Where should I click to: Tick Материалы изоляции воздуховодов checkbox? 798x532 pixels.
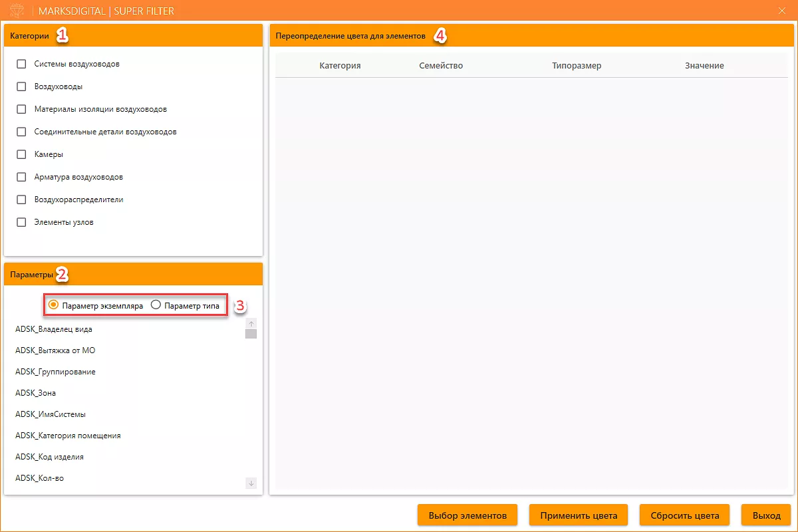click(x=21, y=109)
